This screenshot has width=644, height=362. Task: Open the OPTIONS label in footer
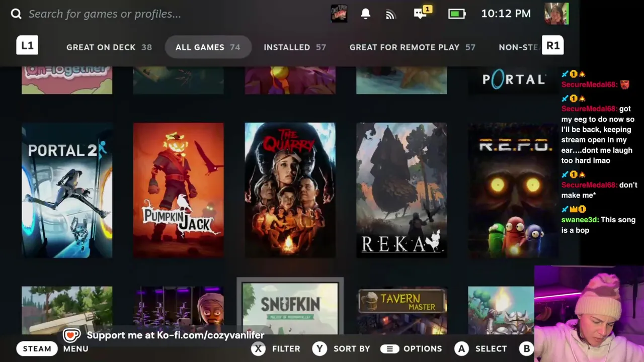point(423,348)
